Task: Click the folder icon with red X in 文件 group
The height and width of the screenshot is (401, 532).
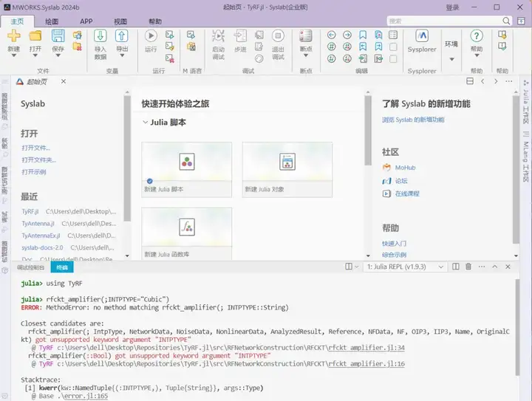Action: [x=78, y=47]
